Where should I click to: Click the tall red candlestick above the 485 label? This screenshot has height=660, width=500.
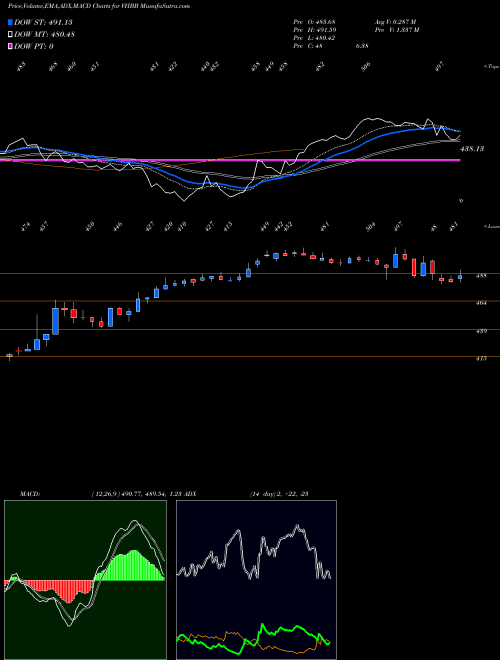coord(414,268)
